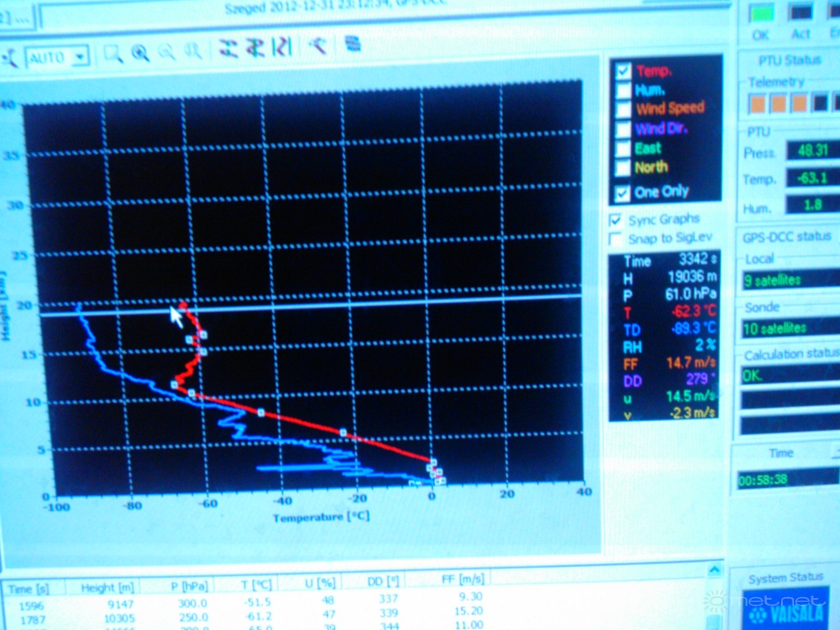Click the first orange Telemetry indicator square

pos(756,103)
